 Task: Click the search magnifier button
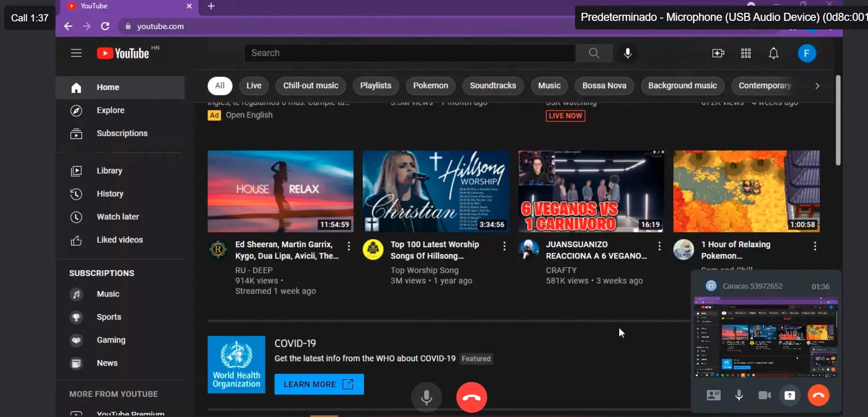tap(594, 53)
